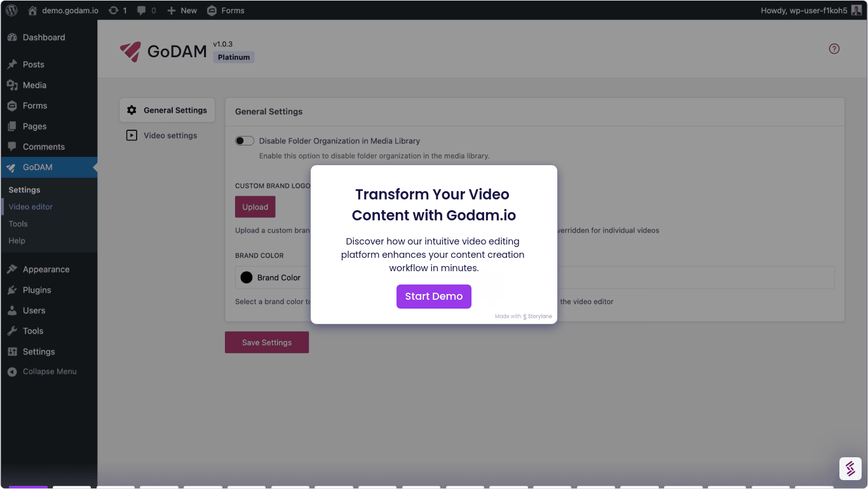The width and height of the screenshot is (868, 489).
Task: Click the Appearance paintbrush icon
Action: (x=12, y=269)
